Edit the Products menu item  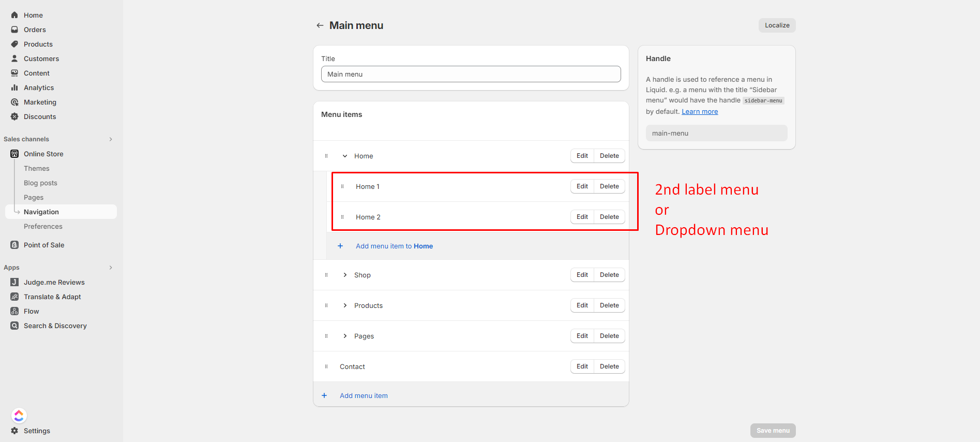point(582,305)
